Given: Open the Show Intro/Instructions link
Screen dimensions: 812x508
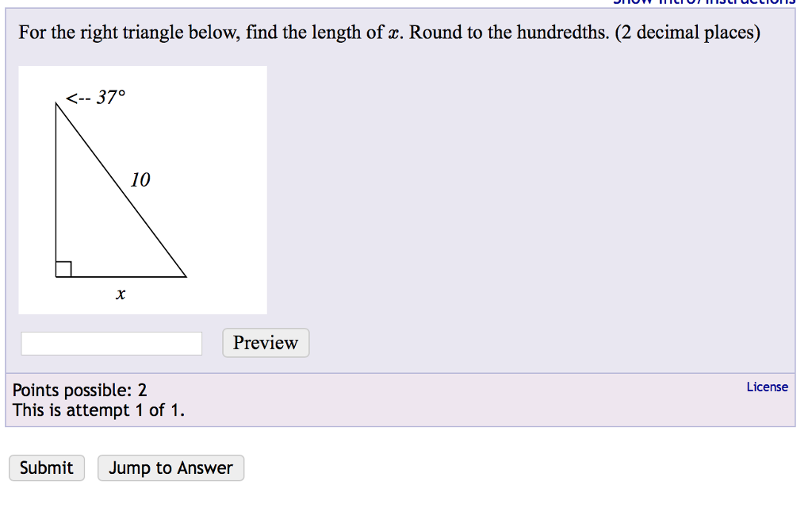Looking at the screenshot, I should click(702, 3).
